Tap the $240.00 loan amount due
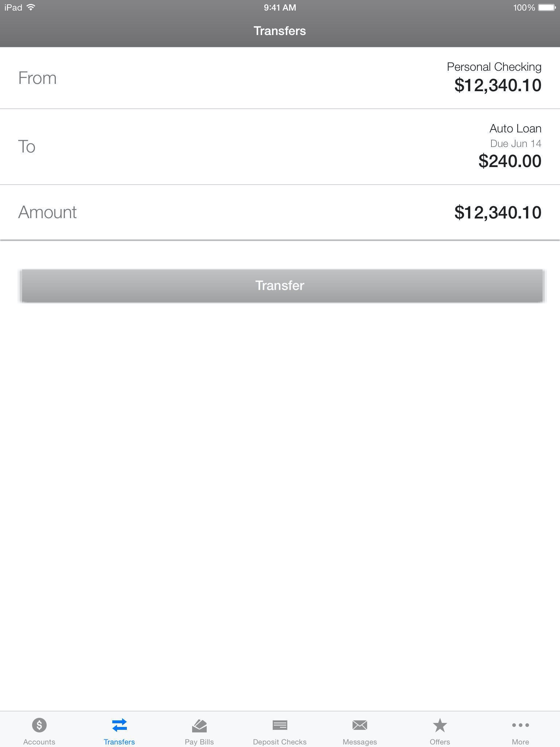The image size is (560, 747). 510,161
